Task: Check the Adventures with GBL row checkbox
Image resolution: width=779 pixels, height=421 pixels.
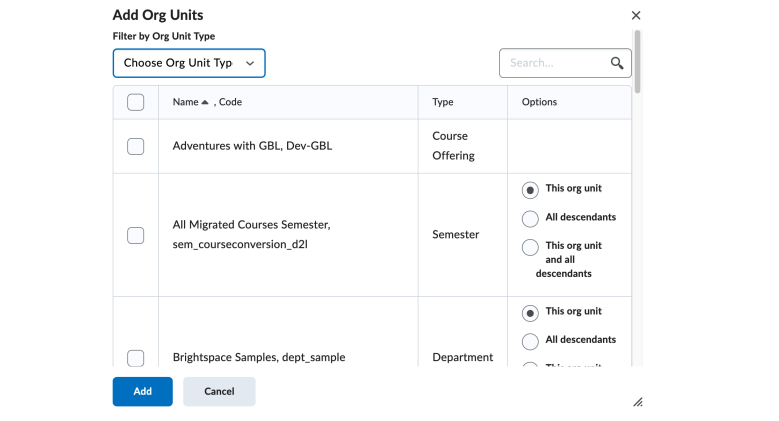Action: 136,146
